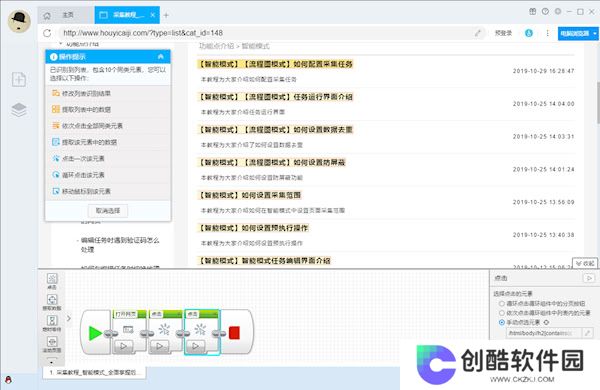The image size is (600, 390).
Task: Run the middle 点击 step play button
Action: [x=159, y=346]
